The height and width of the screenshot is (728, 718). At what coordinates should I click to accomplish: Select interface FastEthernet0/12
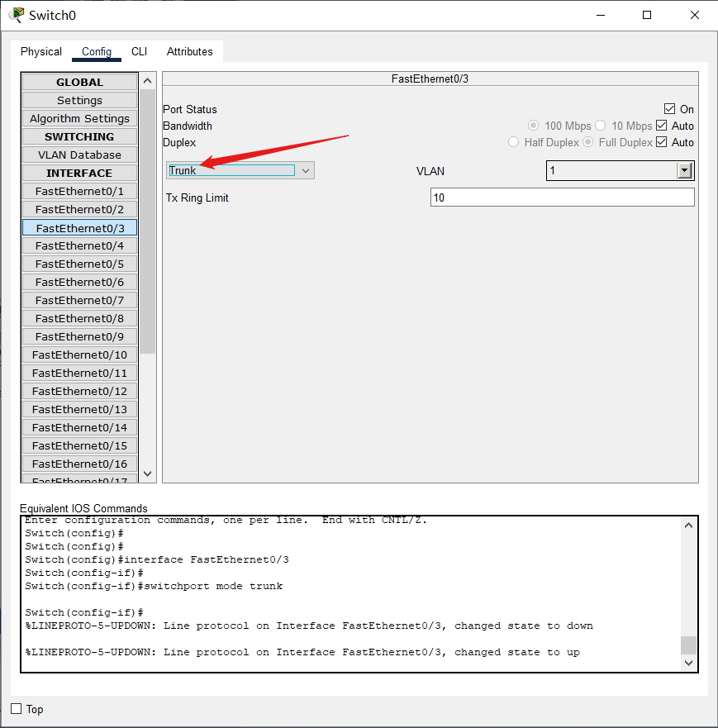point(80,391)
